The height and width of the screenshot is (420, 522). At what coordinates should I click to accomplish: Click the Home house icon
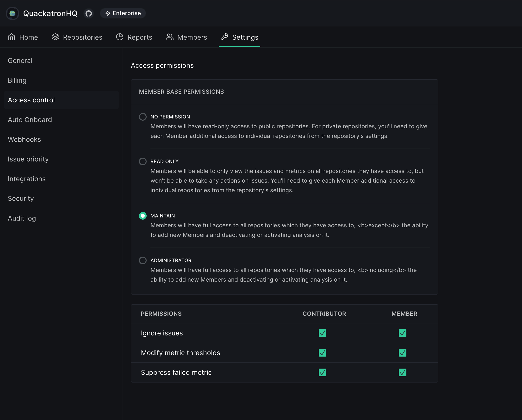[12, 37]
